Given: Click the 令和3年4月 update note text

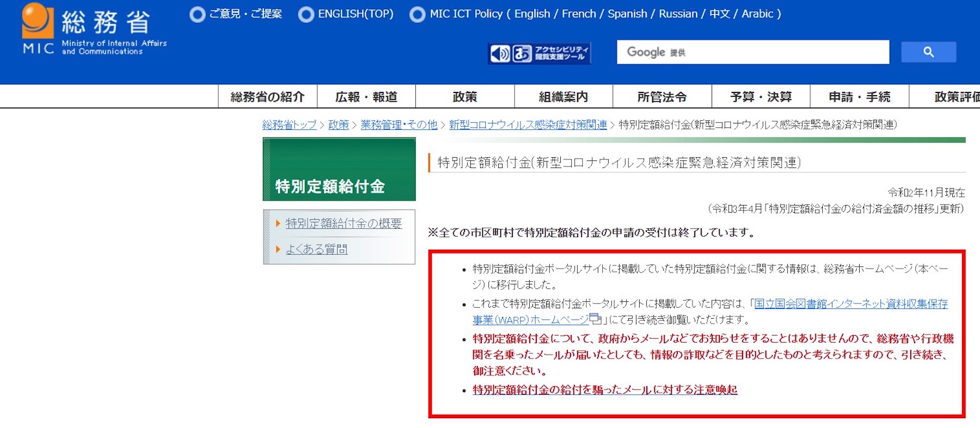Looking at the screenshot, I should pyautogui.click(x=836, y=209).
